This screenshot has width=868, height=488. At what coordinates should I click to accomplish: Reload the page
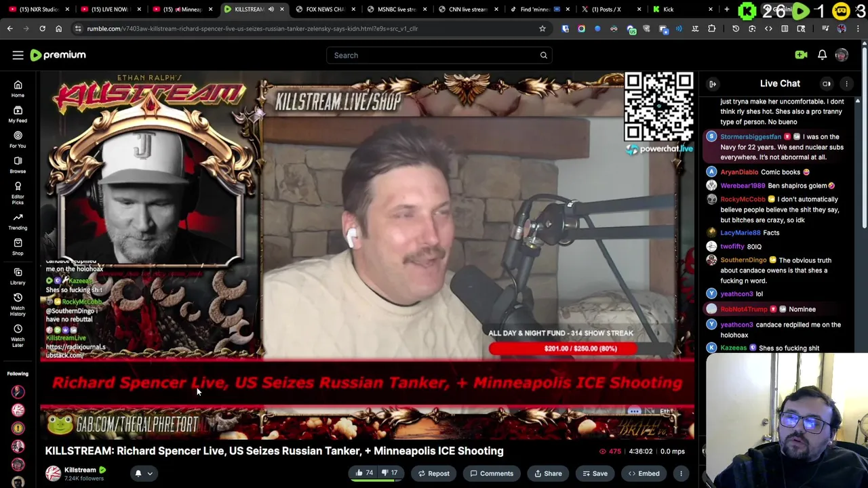pyautogui.click(x=42, y=28)
